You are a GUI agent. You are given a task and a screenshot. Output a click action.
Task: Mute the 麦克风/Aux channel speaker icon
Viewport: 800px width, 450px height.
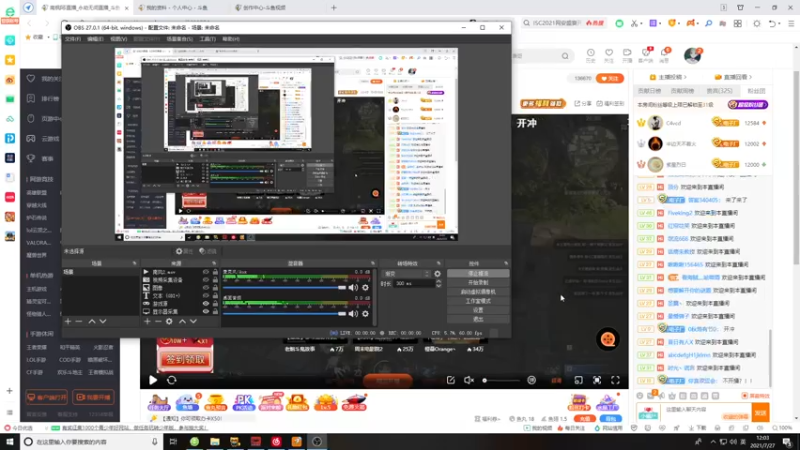(x=353, y=287)
